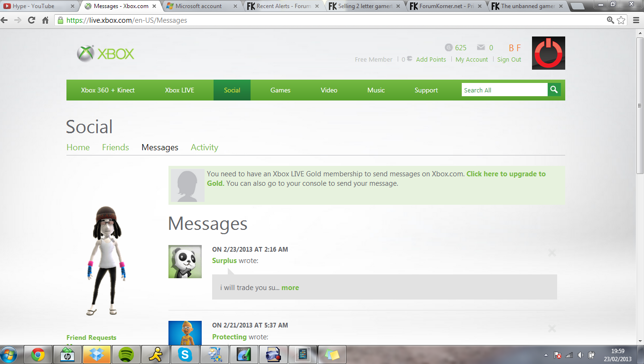The height and width of the screenshot is (364, 644).
Task: Click the upgrade to Gold link
Action: tap(506, 174)
